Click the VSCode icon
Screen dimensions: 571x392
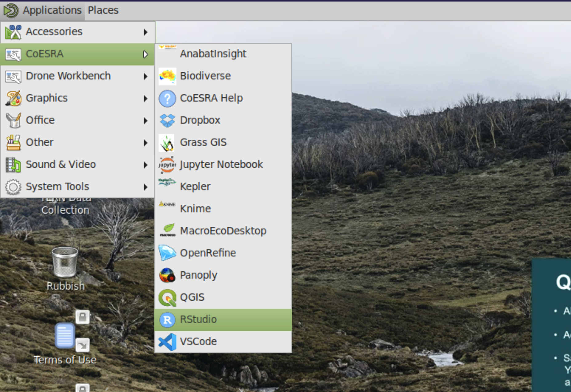pyautogui.click(x=167, y=342)
